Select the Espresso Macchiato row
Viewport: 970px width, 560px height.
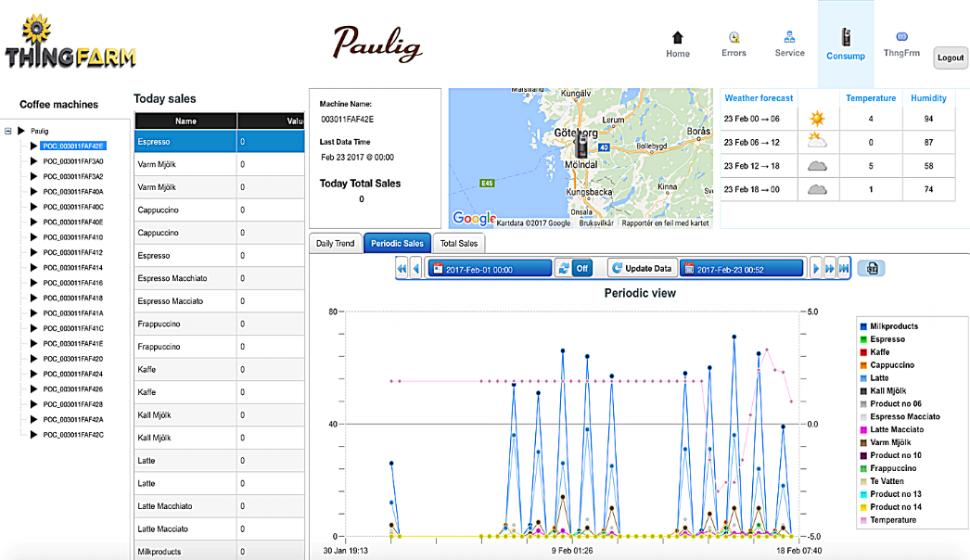pos(219,278)
